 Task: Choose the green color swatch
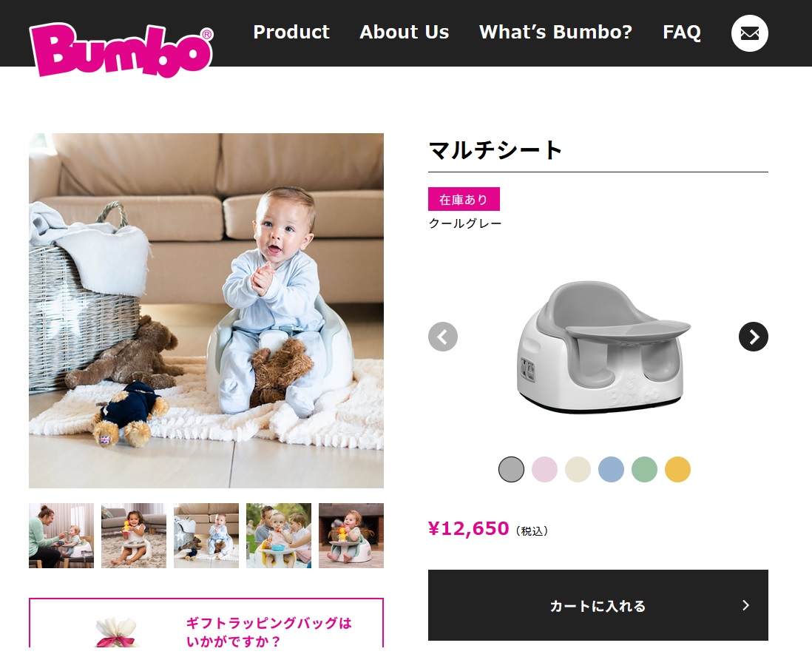(x=644, y=469)
